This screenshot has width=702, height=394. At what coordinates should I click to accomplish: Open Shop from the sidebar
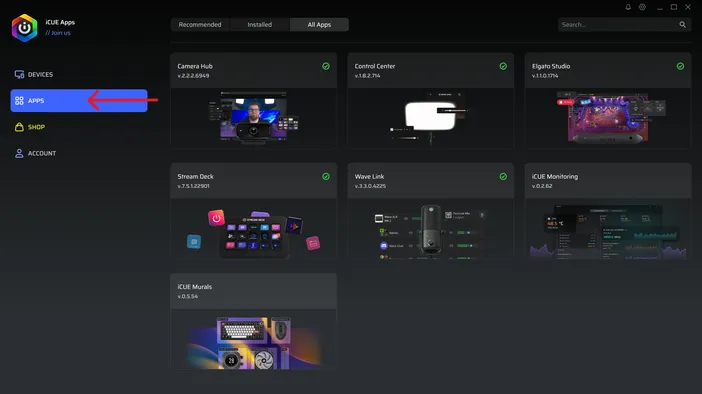coord(79,127)
